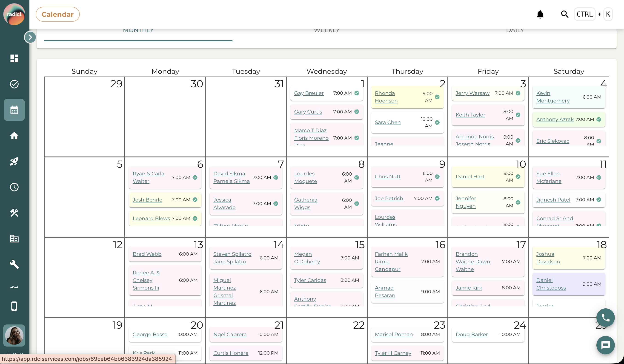
Task: Open the company building icon in the sidebar
Action: coord(14,239)
